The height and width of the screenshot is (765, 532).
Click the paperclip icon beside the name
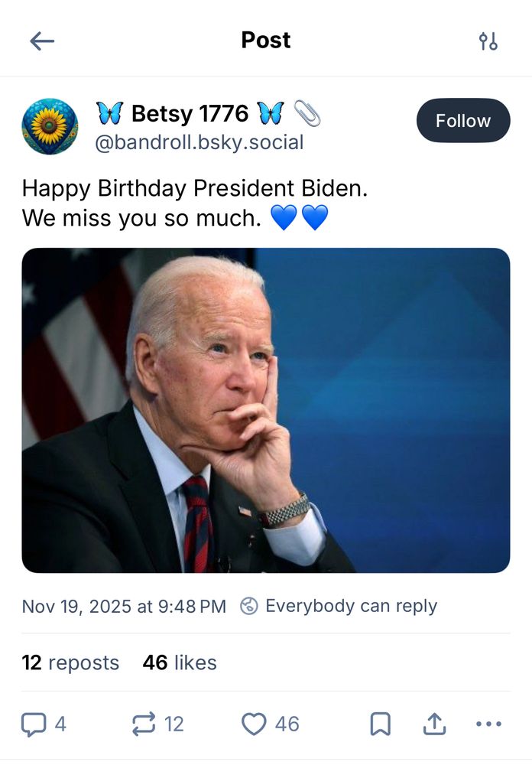[307, 114]
